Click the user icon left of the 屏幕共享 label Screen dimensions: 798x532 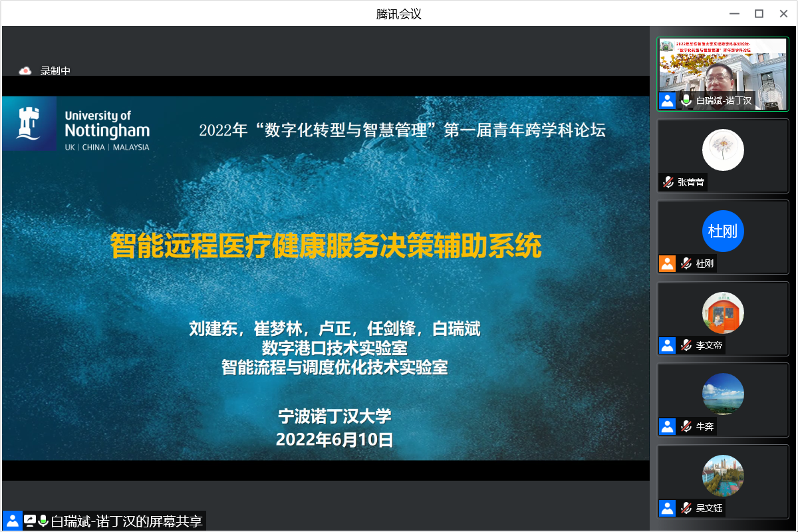(x=12, y=521)
